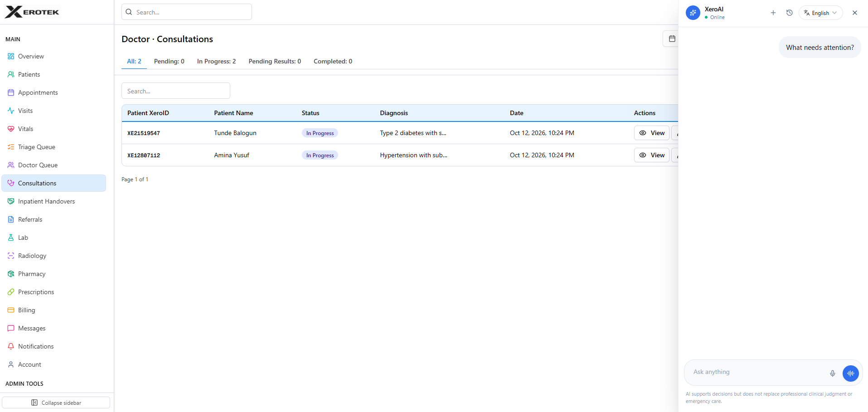Switch to Completed: 0 tab
The image size is (868, 412).
pos(333,61)
